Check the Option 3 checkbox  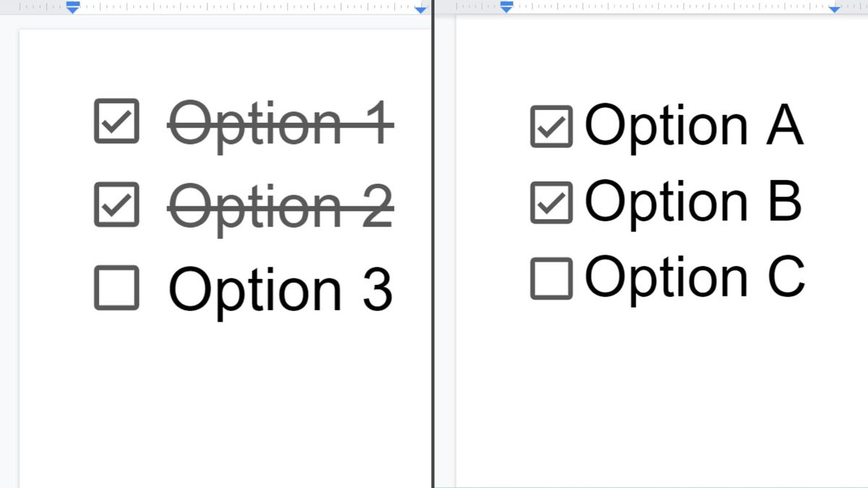point(116,288)
